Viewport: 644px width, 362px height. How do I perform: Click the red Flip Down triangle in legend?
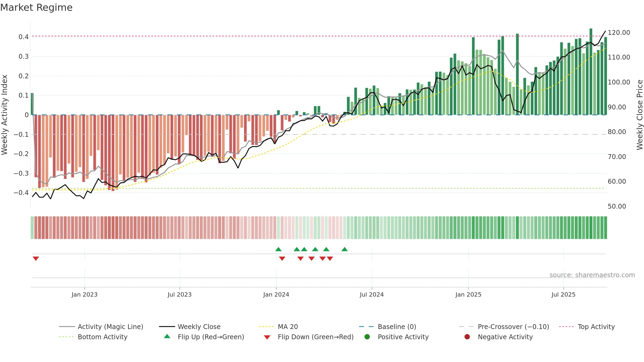[x=267, y=337]
